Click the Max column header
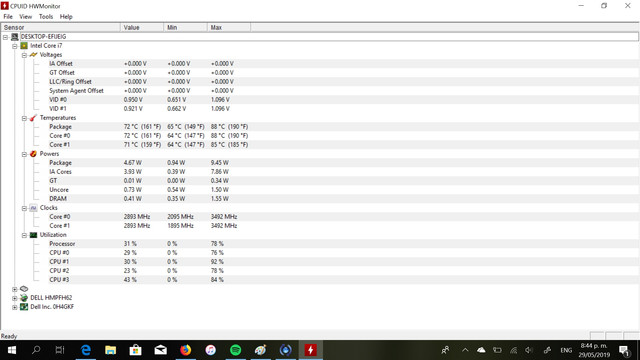This screenshot has height=360, width=640. pyautogui.click(x=229, y=27)
